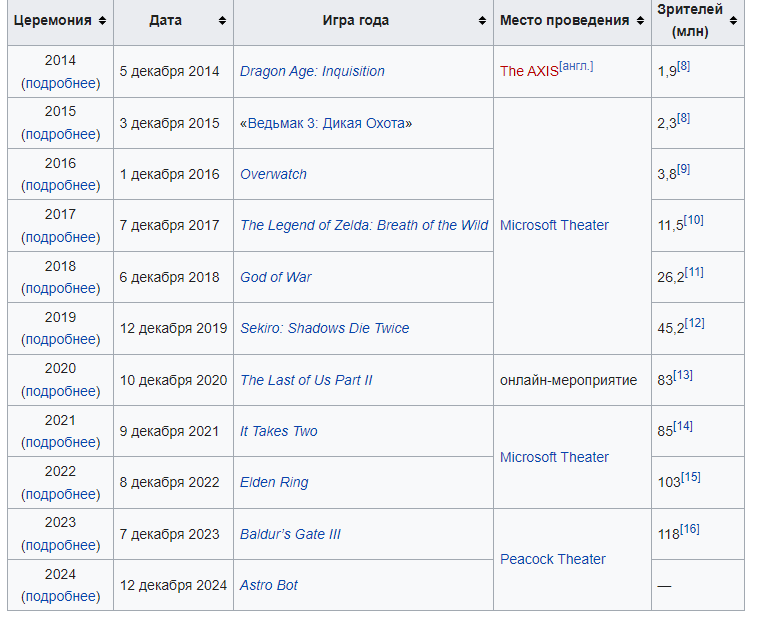The image size is (757, 626).
Task: Open подробнее link for 2014 ceremony
Action: 60,83
